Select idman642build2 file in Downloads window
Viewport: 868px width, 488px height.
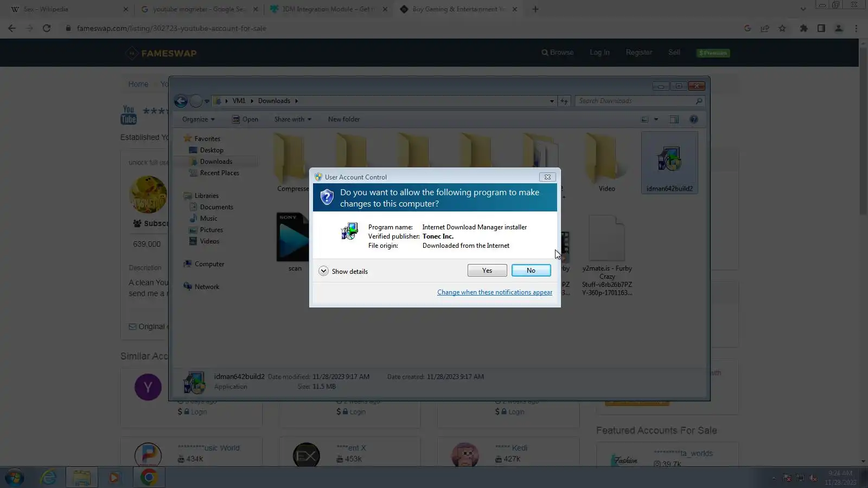click(669, 163)
